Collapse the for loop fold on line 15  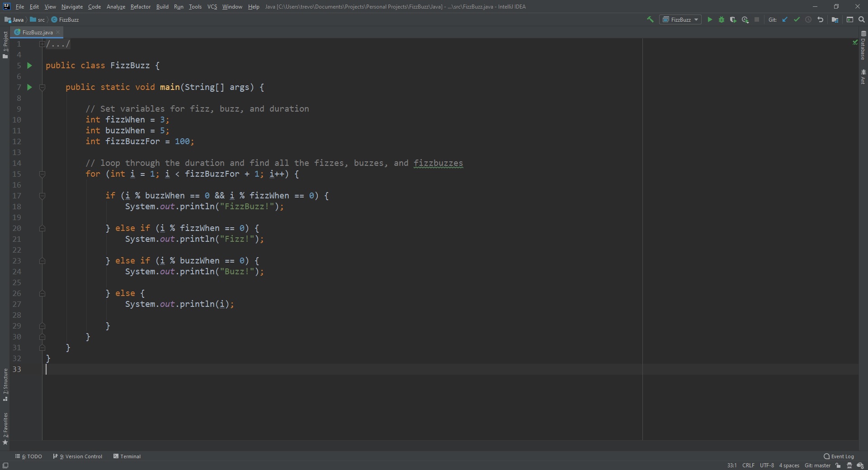pyautogui.click(x=42, y=174)
